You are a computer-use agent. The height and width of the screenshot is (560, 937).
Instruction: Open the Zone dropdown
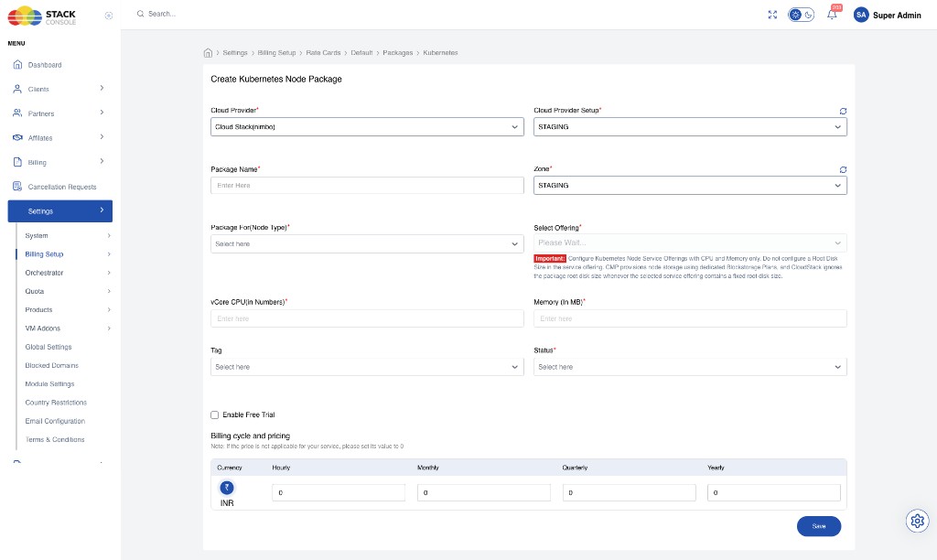(690, 185)
